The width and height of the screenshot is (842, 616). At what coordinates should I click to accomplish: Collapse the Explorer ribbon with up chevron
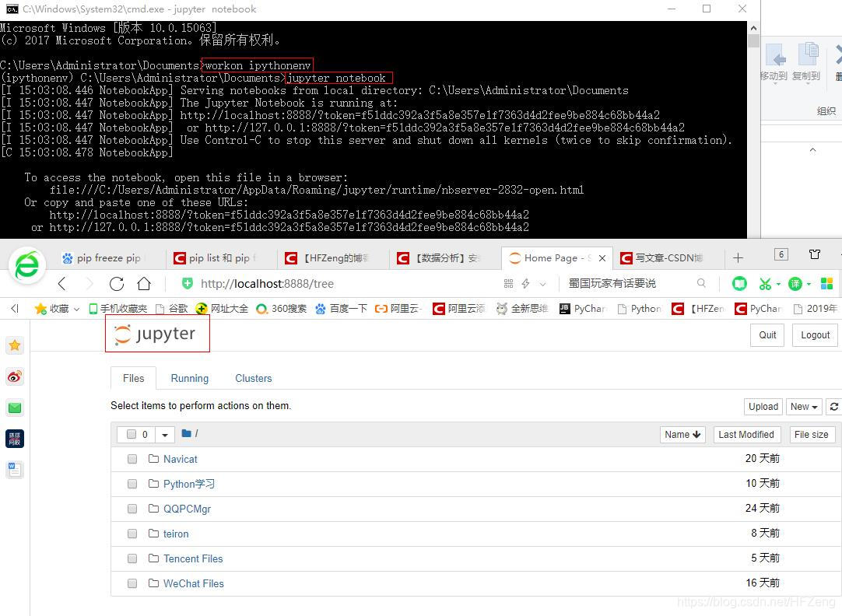812,150
